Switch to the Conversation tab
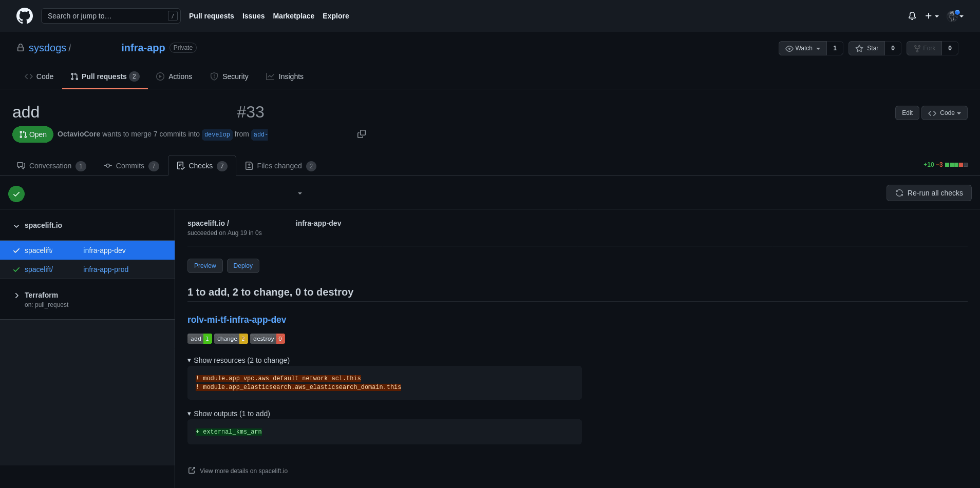 pyautogui.click(x=51, y=166)
